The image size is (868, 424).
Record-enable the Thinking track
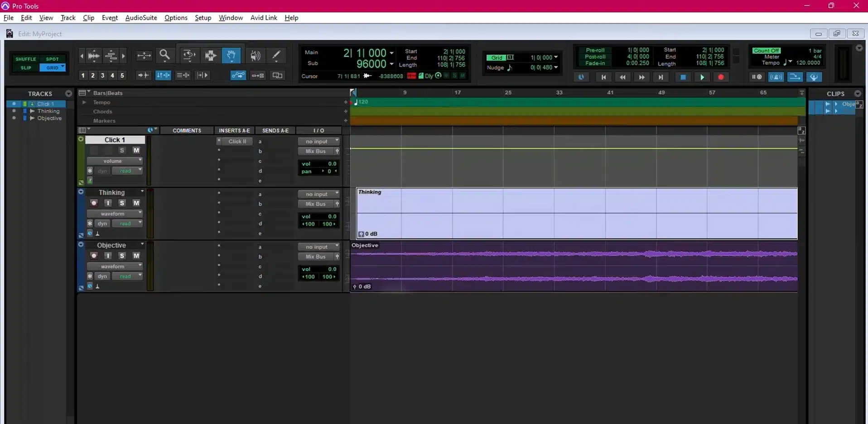tap(94, 203)
